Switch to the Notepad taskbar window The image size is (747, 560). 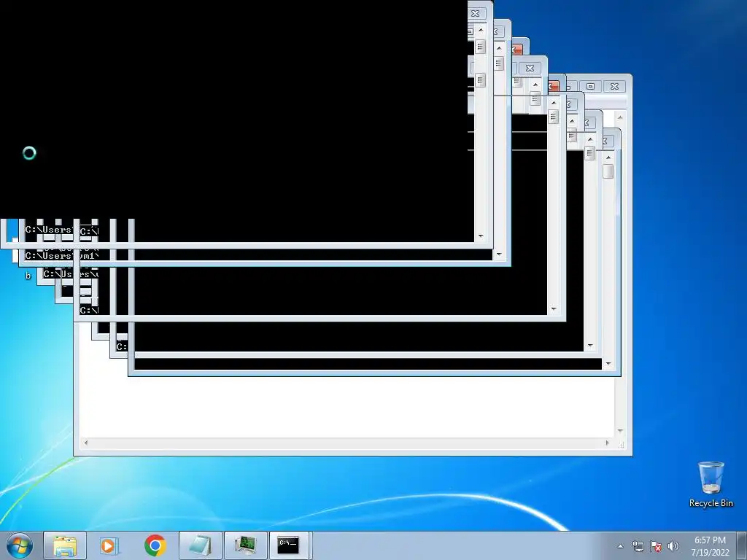tap(201, 545)
